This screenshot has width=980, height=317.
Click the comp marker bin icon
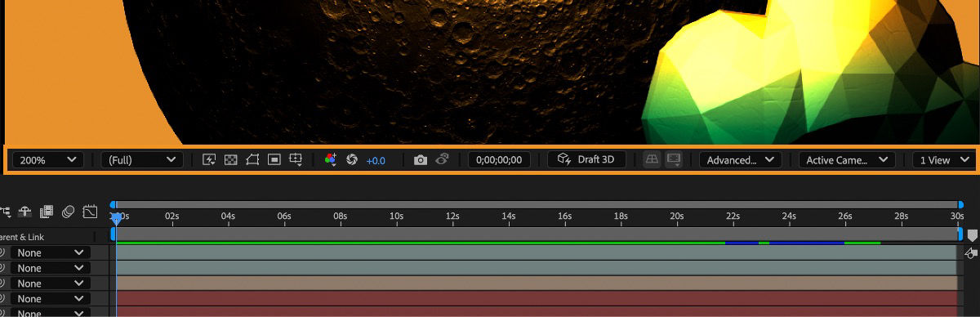click(x=972, y=235)
